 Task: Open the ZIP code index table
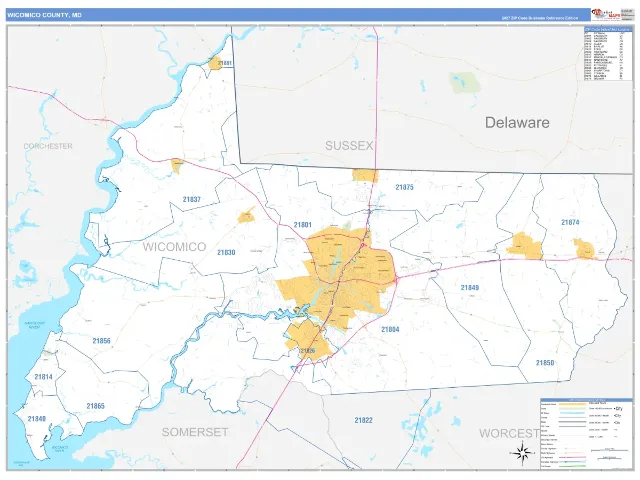coord(608,53)
